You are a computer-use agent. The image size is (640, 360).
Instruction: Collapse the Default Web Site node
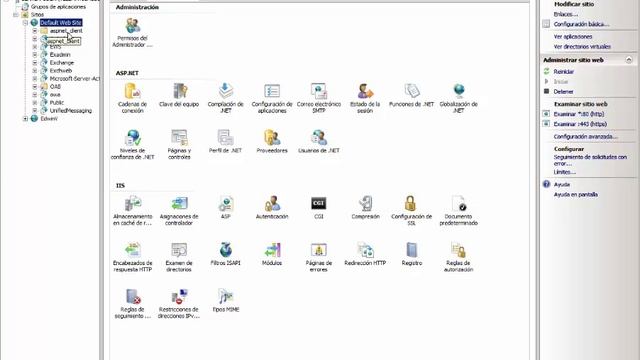pyautogui.click(x=25, y=23)
